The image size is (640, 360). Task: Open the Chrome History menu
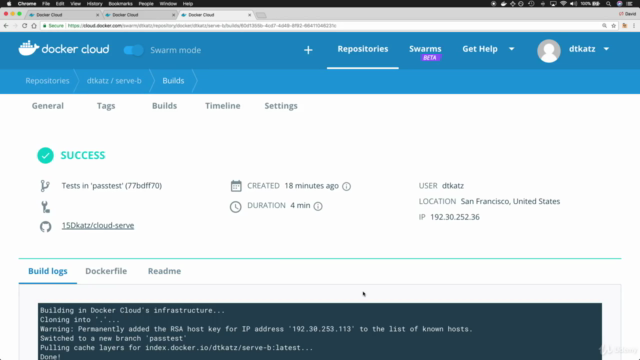(94, 4)
